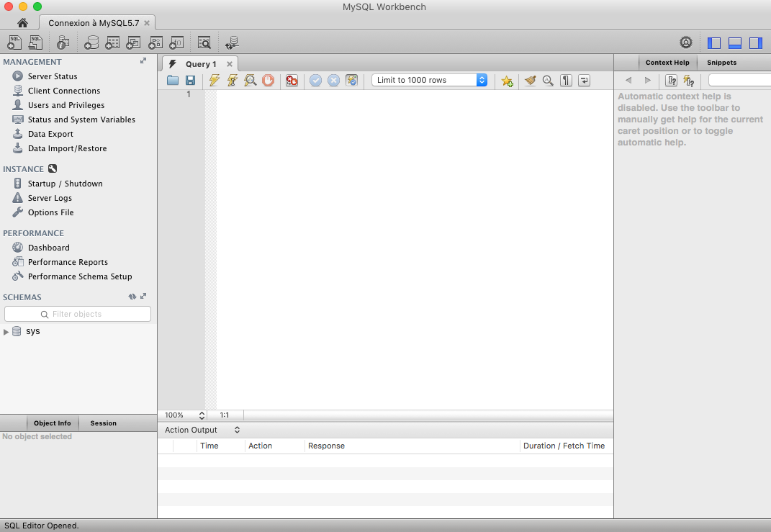Screen dimensions: 771x532
Task: Expand the sys schema tree node
Action: click(6, 332)
